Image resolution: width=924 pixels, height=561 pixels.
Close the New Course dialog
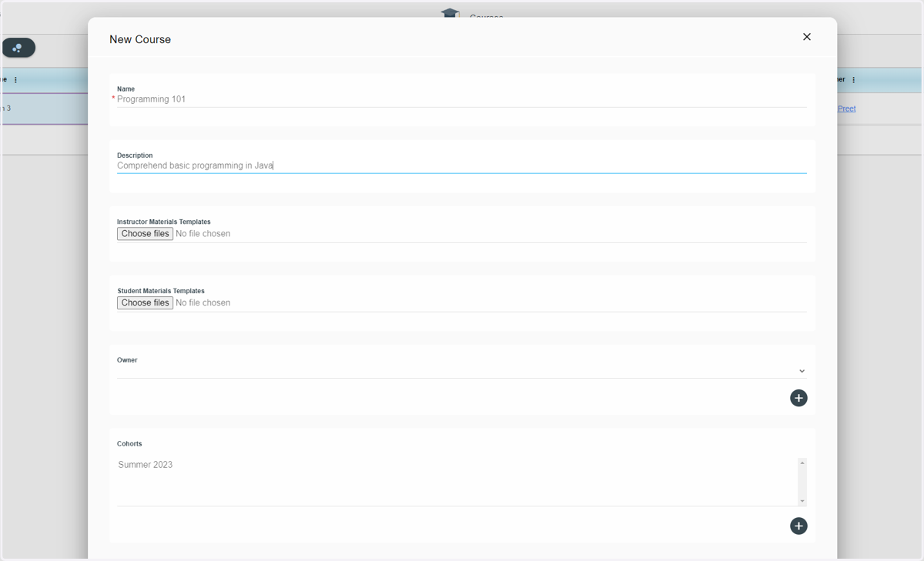(x=806, y=37)
